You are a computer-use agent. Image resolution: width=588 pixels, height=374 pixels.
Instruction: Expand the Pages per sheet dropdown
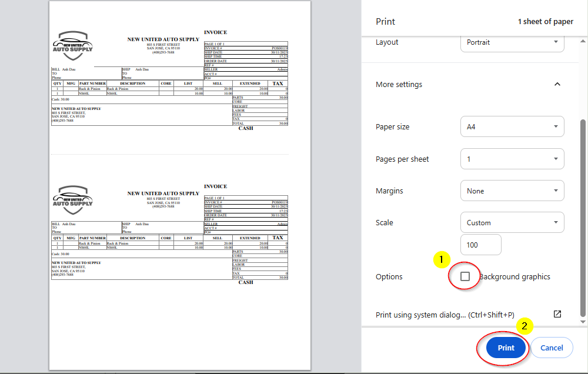coord(512,159)
